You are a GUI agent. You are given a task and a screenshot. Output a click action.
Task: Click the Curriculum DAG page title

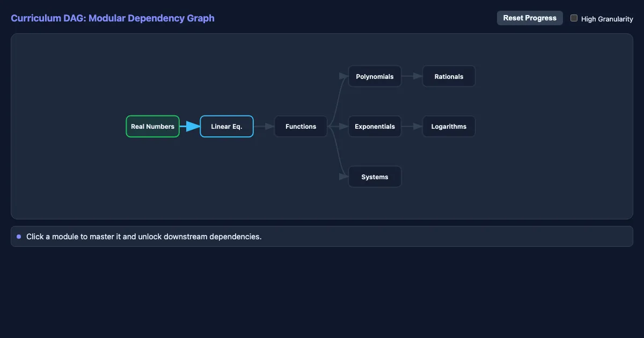113,18
